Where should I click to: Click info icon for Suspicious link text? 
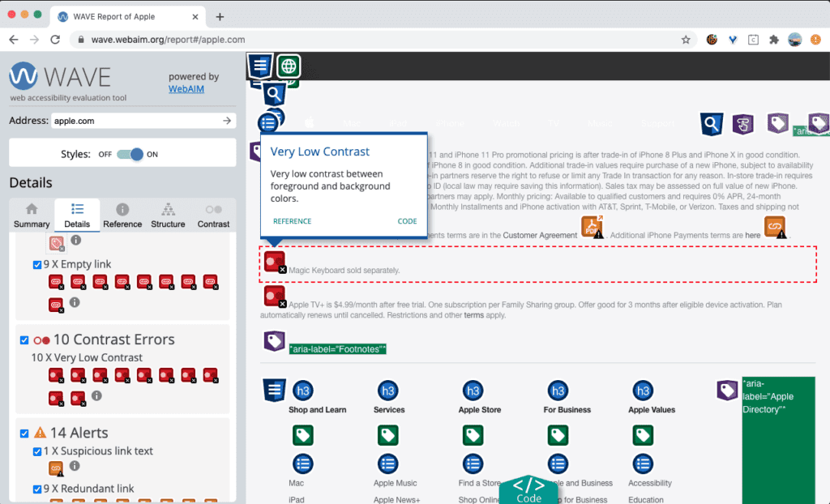point(75,465)
